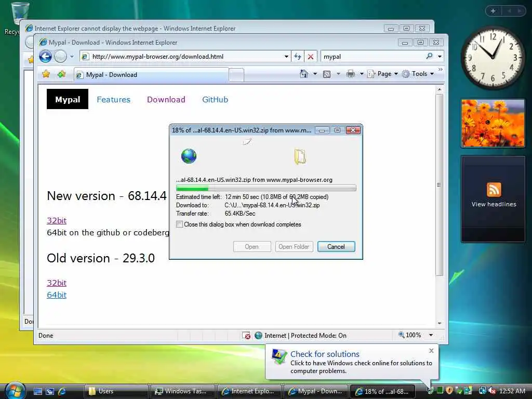The width and height of the screenshot is (532, 399).
Task: Expand the Feeds dropdown arrow
Action: point(338,74)
